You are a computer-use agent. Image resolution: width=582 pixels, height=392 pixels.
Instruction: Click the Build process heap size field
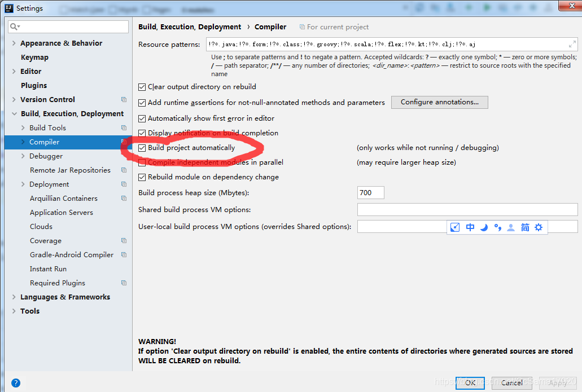tap(370, 192)
